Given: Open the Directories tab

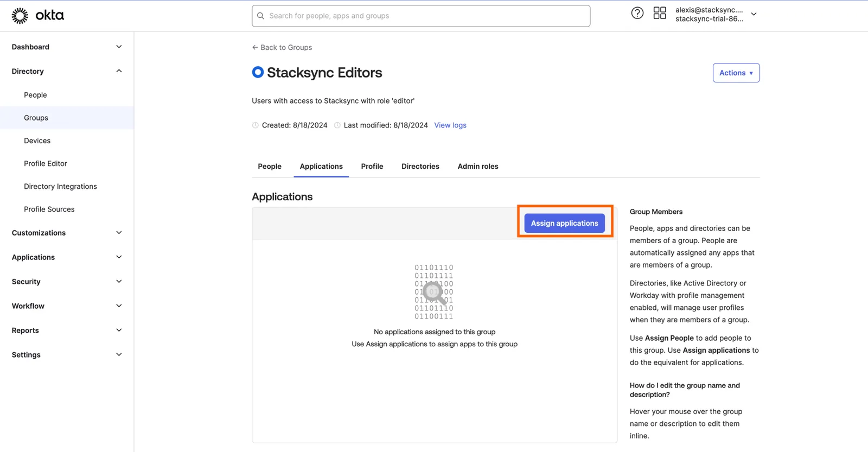Looking at the screenshot, I should click(x=420, y=167).
